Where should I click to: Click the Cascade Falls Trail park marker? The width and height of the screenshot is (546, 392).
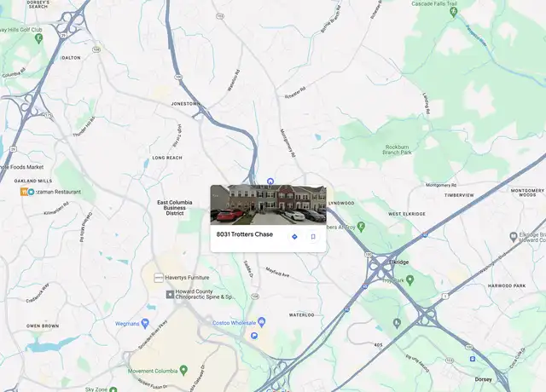point(453,13)
